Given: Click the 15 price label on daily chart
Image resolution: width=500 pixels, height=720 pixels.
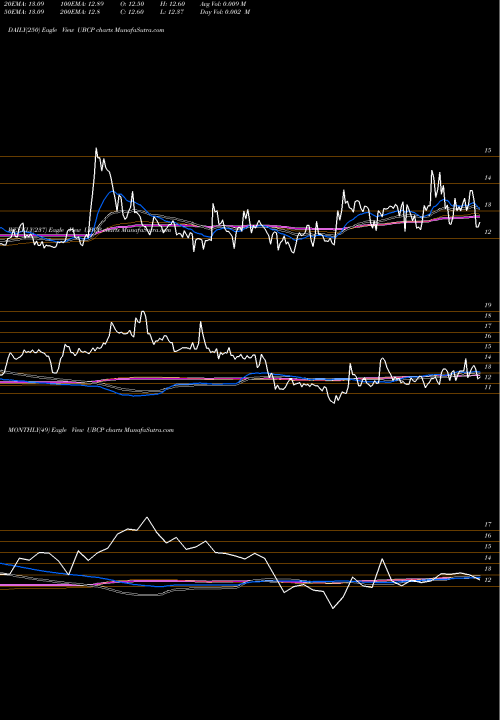Looking at the screenshot, I should tap(488, 151).
